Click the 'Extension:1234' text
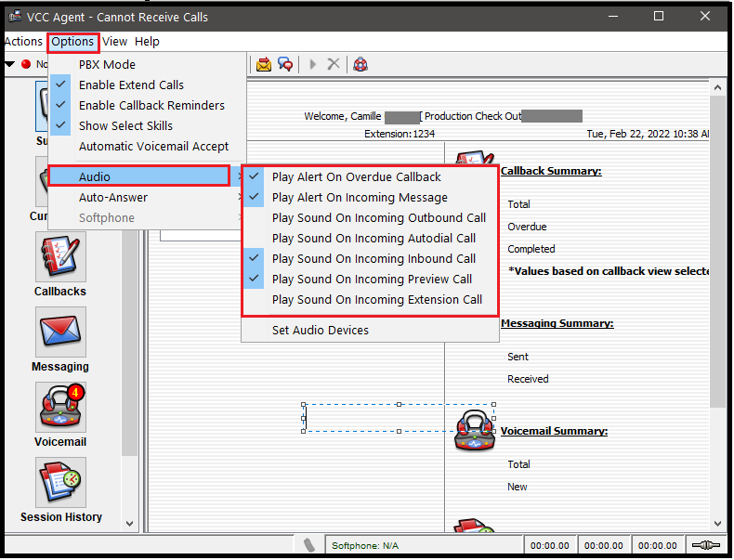This screenshot has height=560, width=734. point(400,135)
